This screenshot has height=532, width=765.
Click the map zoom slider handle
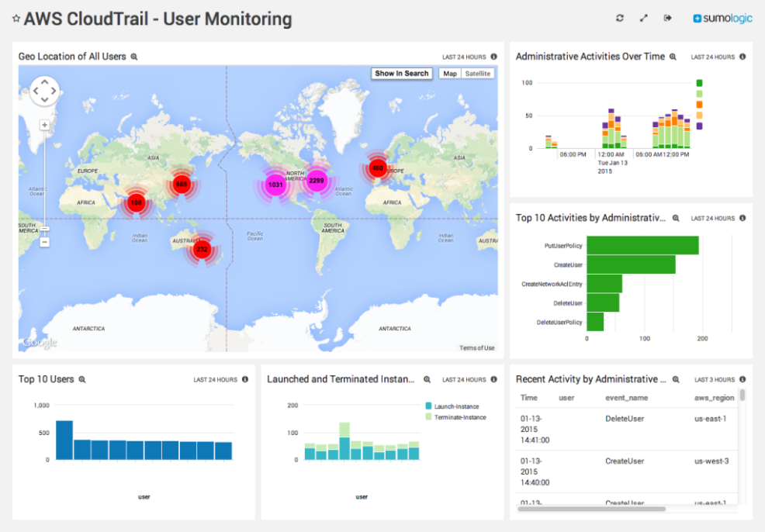click(44, 228)
